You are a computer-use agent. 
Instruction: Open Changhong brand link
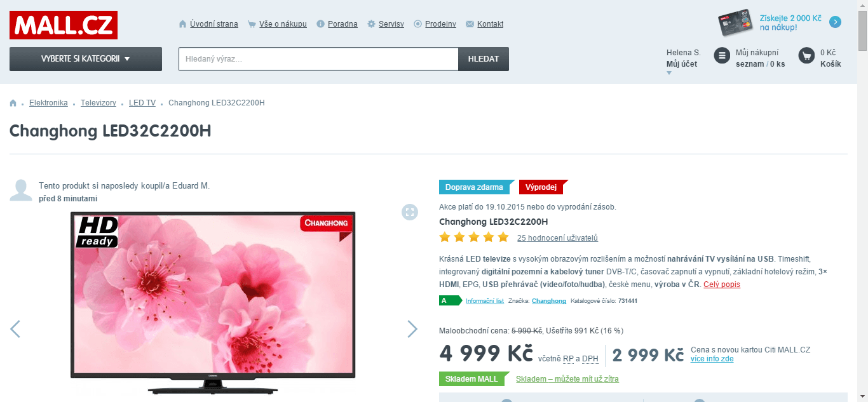[x=549, y=301]
